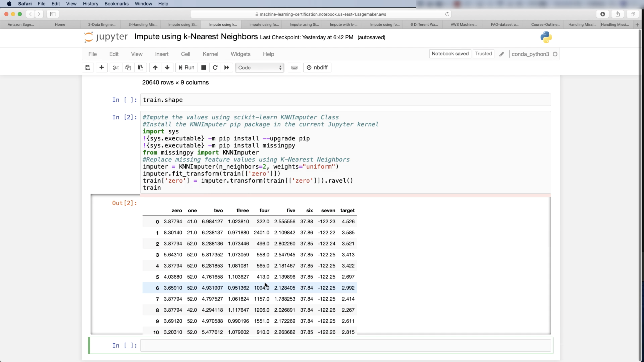
Task: Open the Kernel menu
Action: coord(210,54)
